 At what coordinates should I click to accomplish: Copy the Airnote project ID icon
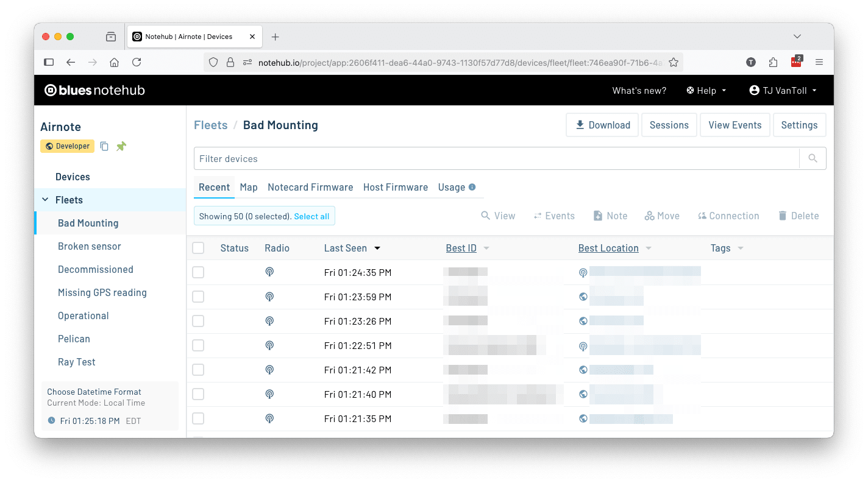pos(105,146)
